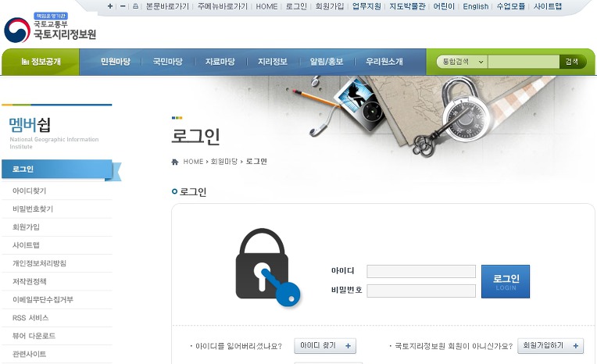Click the home icon in breadcrumb

[x=175, y=162]
